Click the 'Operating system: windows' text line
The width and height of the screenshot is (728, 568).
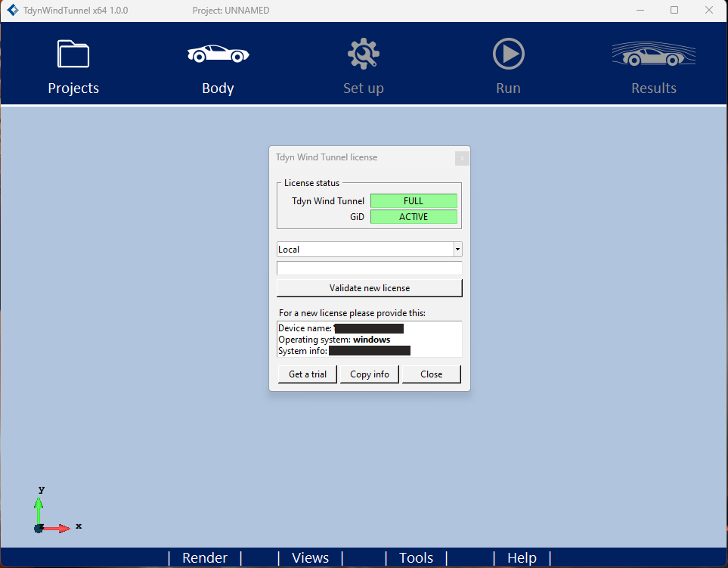(334, 340)
